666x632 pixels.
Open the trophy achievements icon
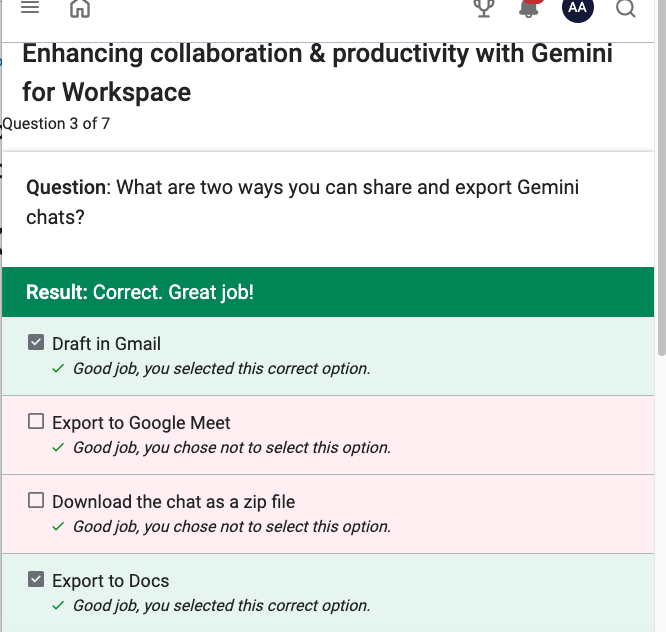(484, 8)
